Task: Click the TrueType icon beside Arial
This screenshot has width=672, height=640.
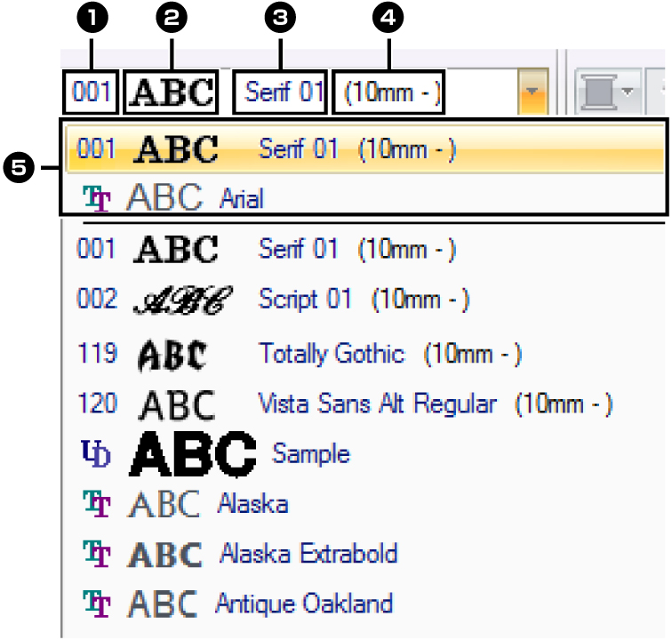Action: click(x=97, y=198)
